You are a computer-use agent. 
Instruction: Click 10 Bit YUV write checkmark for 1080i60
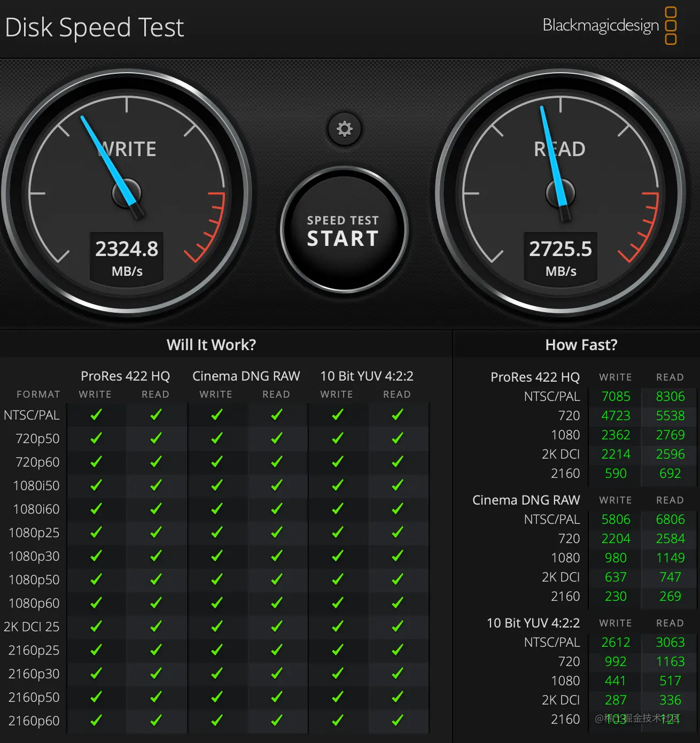338,509
